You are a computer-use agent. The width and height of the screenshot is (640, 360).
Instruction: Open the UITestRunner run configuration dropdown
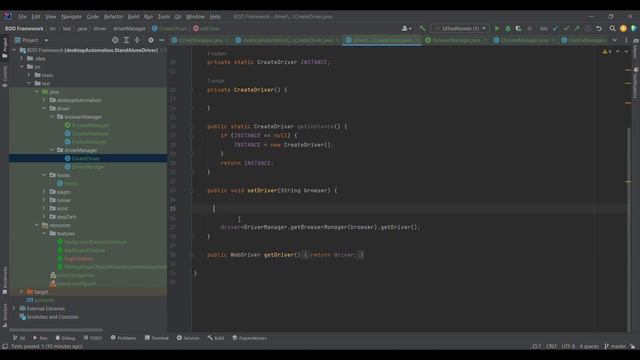point(460,29)
